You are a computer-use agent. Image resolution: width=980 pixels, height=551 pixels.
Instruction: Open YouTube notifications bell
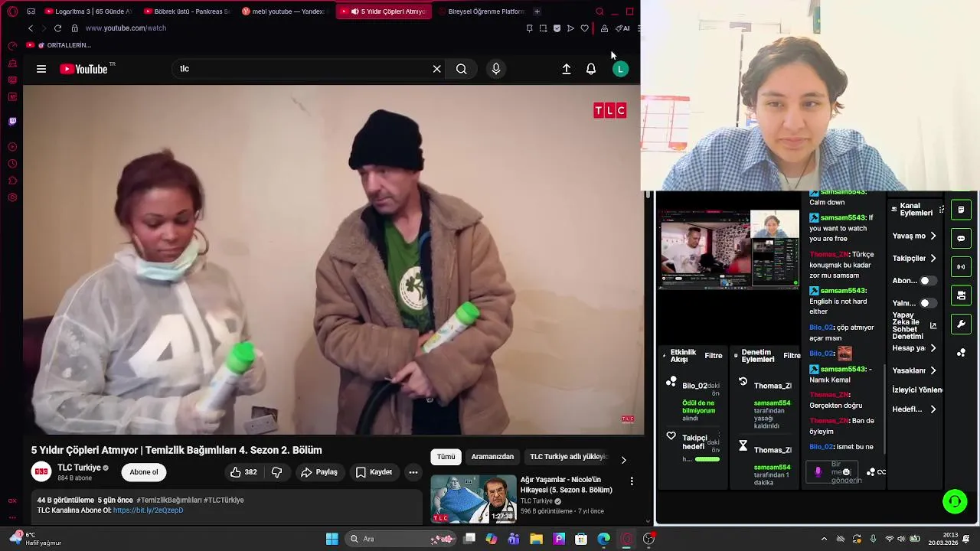click(591, 69)
